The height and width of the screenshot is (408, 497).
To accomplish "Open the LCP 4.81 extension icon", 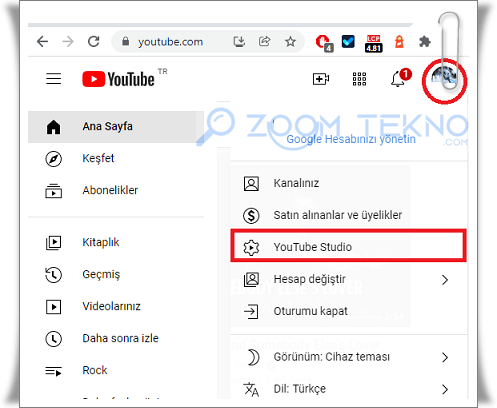I will pyautogui.click(x=374, y=43).
